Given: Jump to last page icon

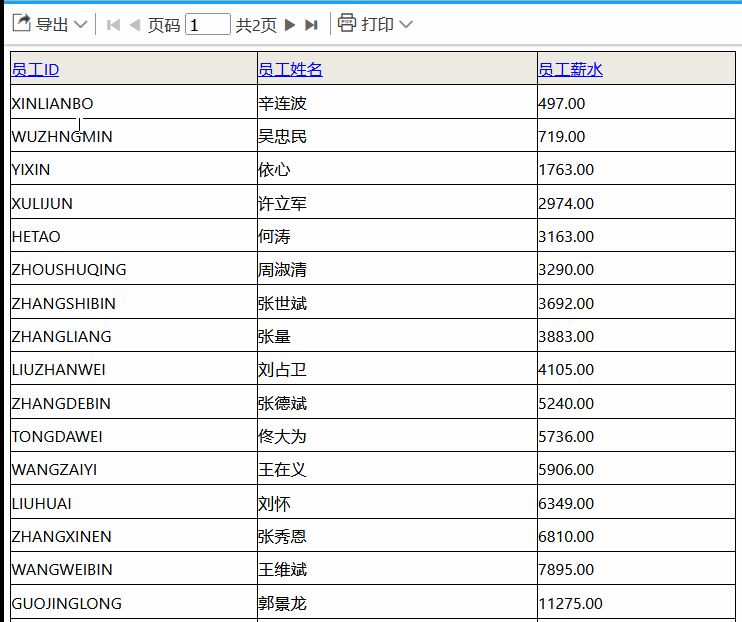Looking at the screenshot, I should [311, 25].
